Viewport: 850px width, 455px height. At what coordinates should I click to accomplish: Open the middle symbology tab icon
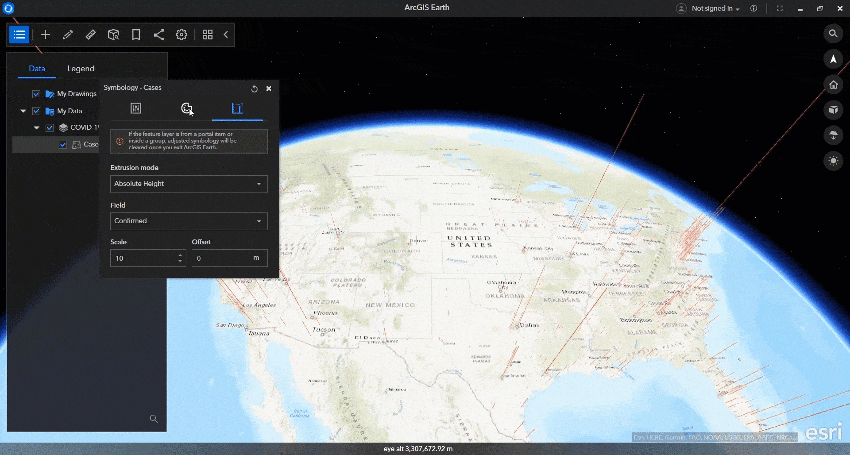pyautogui.click(x=186, y=108)
